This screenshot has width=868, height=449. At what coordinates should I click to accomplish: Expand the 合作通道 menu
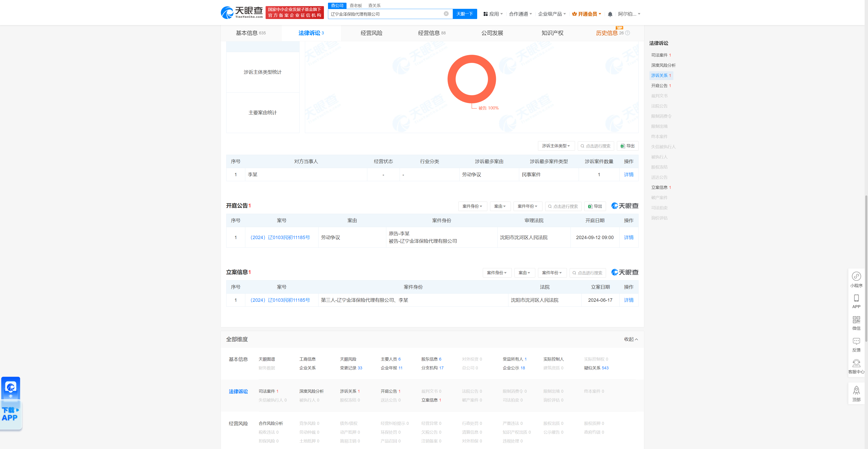pyautogui.click(x=521, y=14)
